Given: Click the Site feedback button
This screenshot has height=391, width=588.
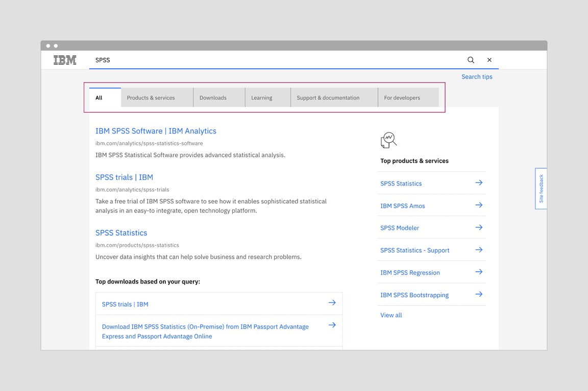Looking at the screenshot, I should (541, 189).
